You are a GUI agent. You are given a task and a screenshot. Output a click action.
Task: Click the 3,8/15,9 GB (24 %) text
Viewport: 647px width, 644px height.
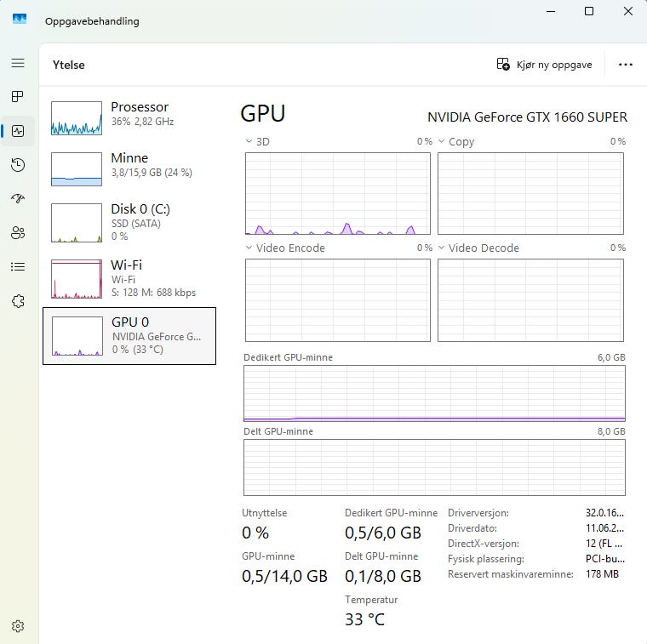[152, 173]
